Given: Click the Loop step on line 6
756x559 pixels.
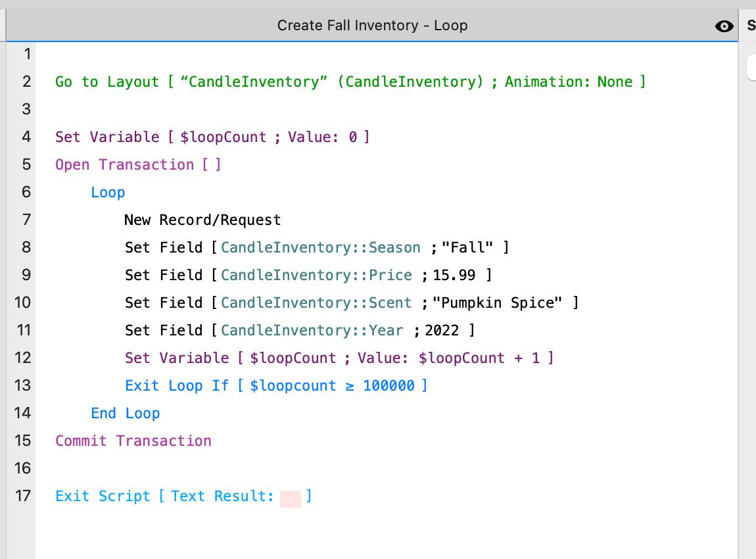Looking at the screenshot, I should (x=107, y=192).
